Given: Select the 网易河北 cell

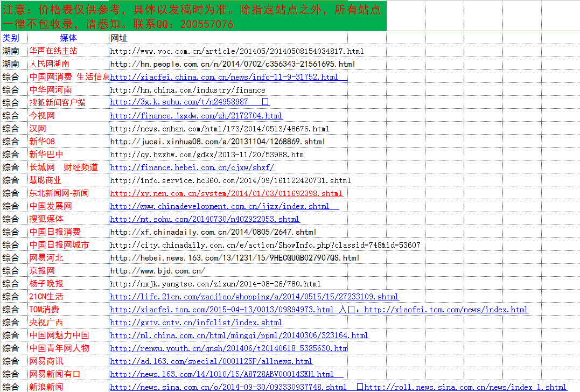Looking at the screenshot, I should [68, 258].
